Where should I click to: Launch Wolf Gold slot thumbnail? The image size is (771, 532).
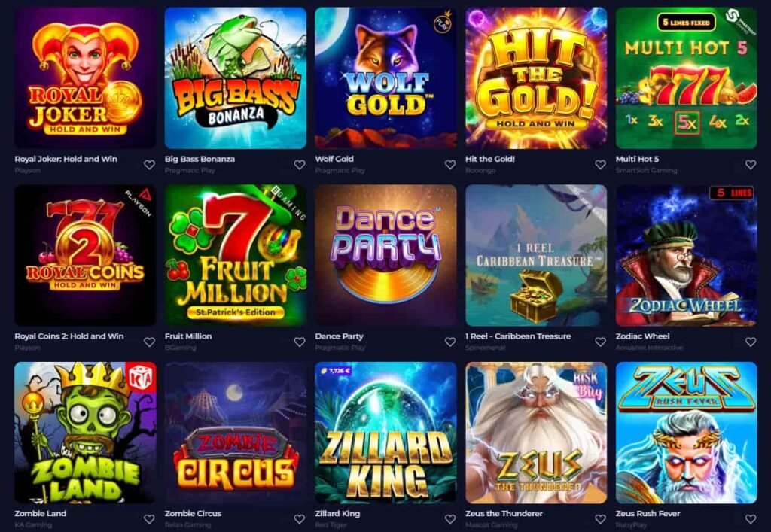coord(386,78)
